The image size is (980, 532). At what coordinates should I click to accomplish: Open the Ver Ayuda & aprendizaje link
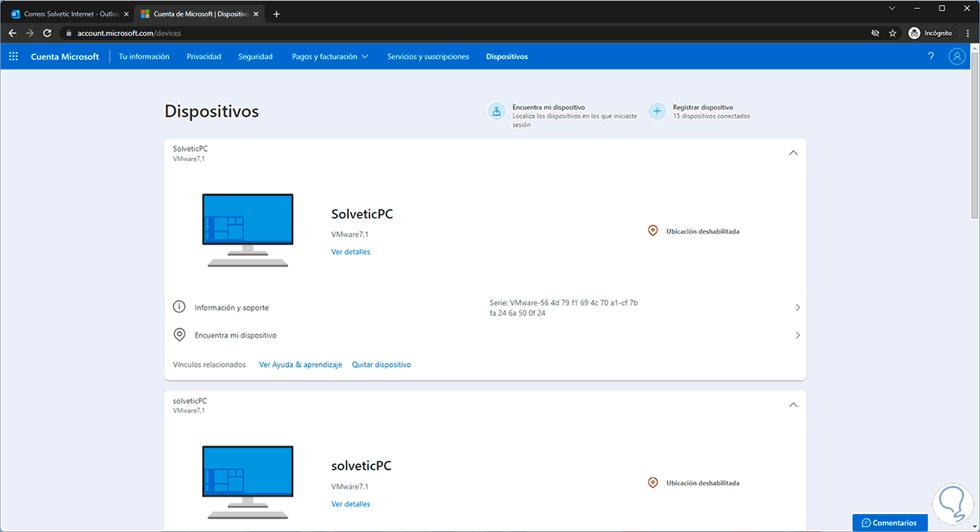click(x=300, y=364)
